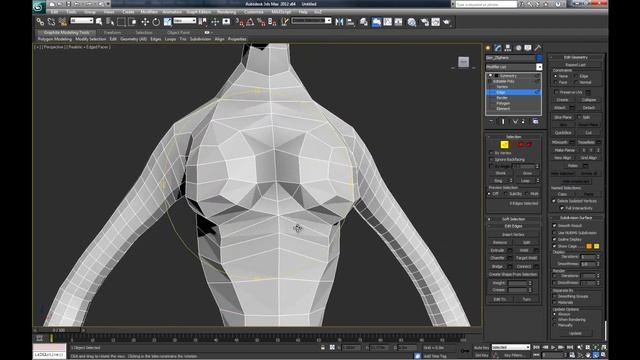The width and height of the screenshot is (640, 360).
Task: Open the Utilities hammer panel tab
Action: tap(538, 48)
